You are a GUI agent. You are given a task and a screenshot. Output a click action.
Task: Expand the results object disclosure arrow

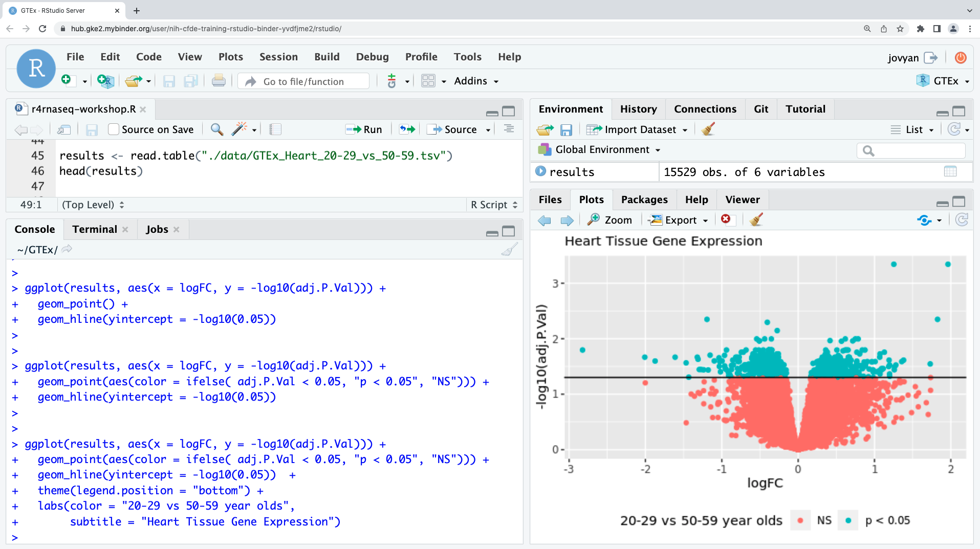(x=540, y=171)
